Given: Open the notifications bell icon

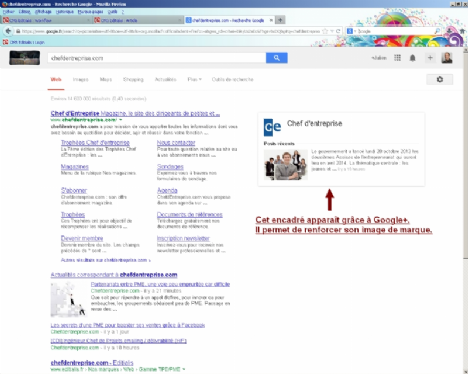Looking at the screenshot, I should pyautogui.click(x=412, y=58).
